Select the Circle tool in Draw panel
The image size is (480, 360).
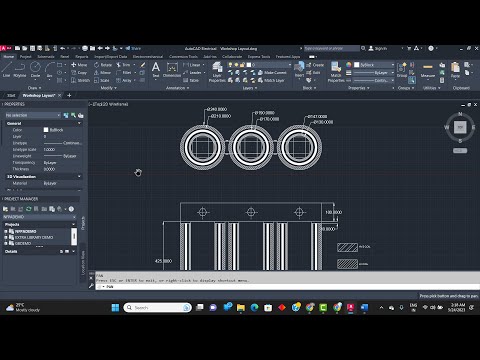point(35,70)
